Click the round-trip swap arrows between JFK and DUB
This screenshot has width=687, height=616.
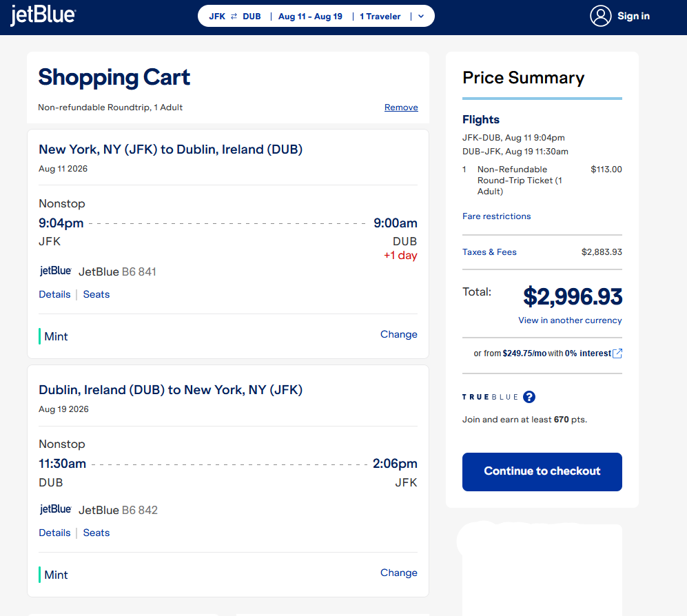coord(234,17)
